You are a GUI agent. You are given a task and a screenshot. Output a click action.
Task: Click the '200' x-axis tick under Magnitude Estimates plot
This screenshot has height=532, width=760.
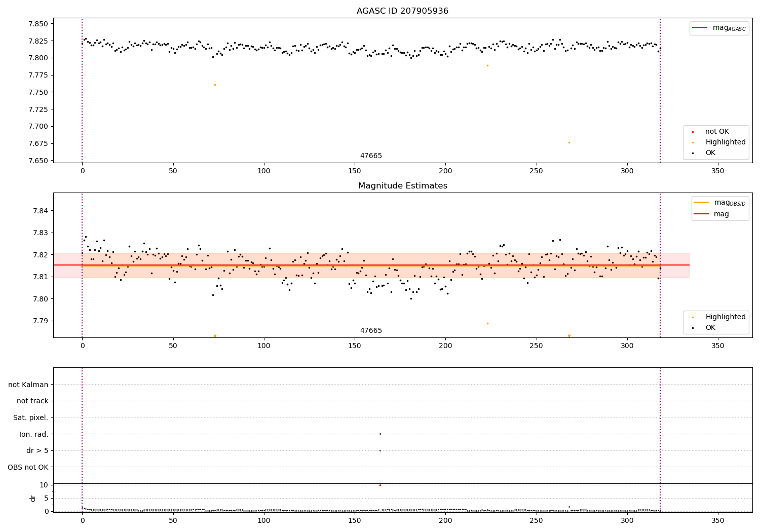(445, 346)
